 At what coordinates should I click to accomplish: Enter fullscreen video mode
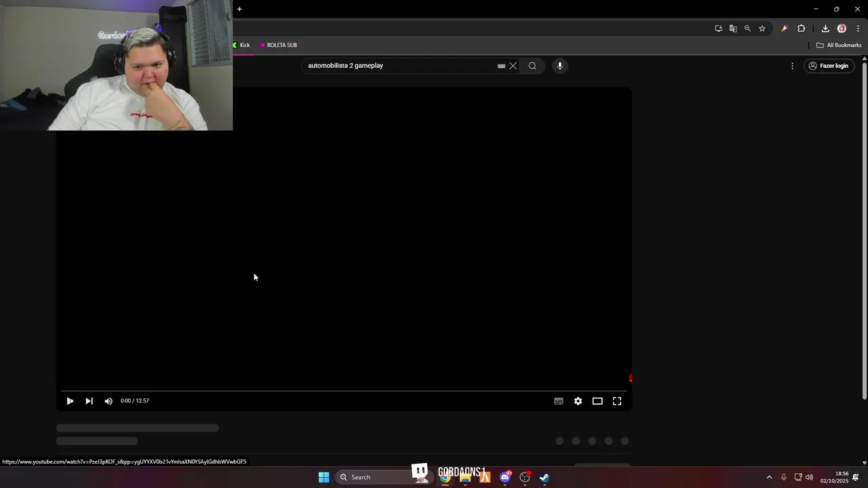click(x=617, y=401)
